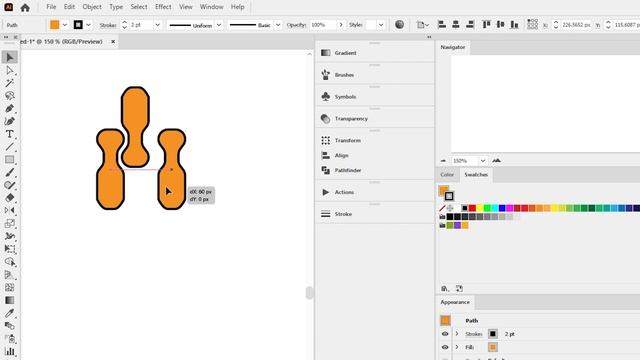Viewport: 640px width, 360px height.
Task: Toggle Stroke visibility eye in Appearance
Action: (445, 334)
